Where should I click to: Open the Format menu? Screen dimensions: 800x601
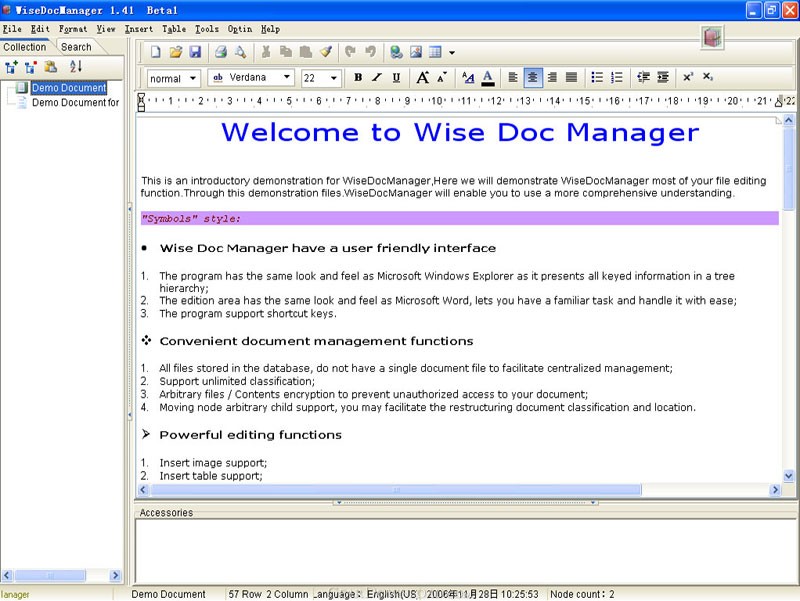[73, 29]
